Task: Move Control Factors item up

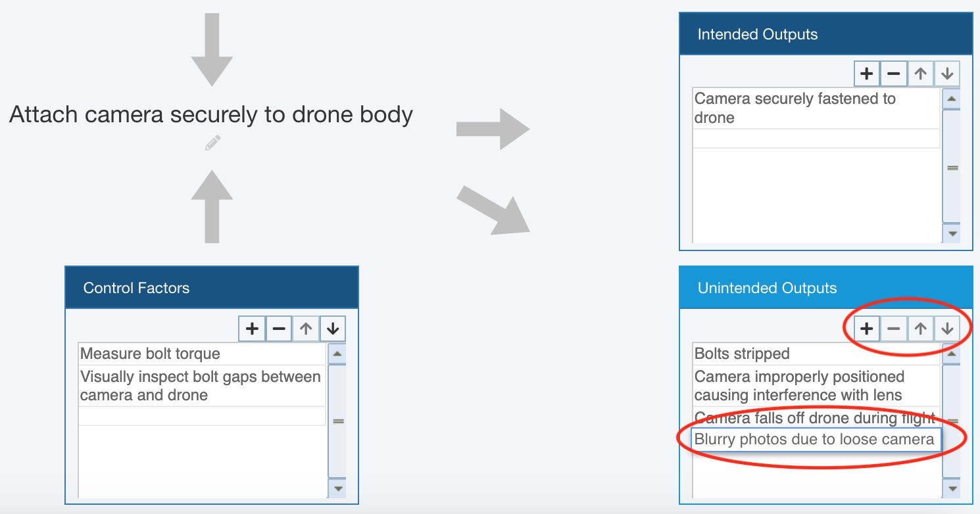Action: click(x=306, y=329)
